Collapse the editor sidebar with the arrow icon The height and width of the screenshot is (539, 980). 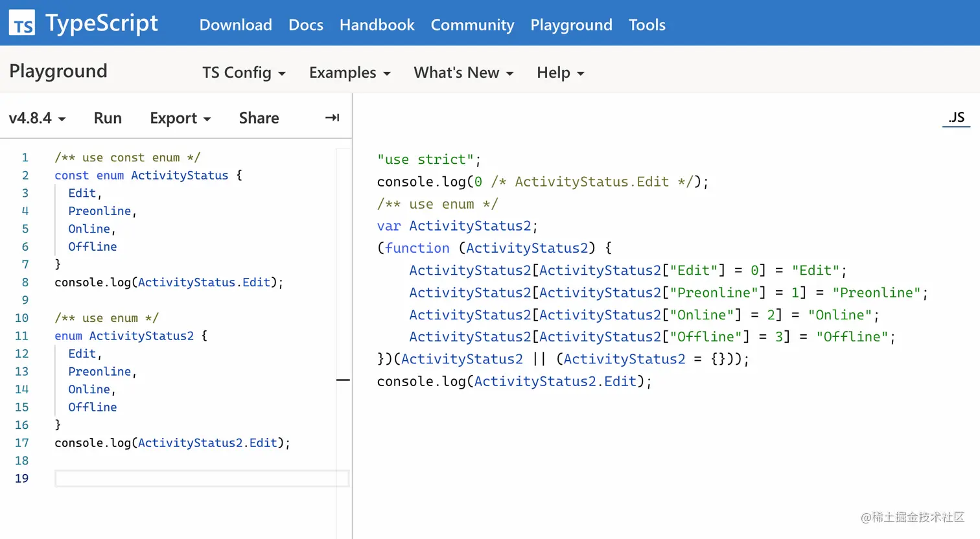(x=332, y=118)
